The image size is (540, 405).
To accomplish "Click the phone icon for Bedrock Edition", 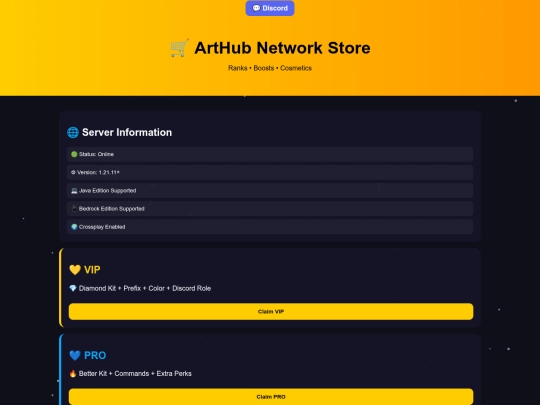I will (74, 208).
